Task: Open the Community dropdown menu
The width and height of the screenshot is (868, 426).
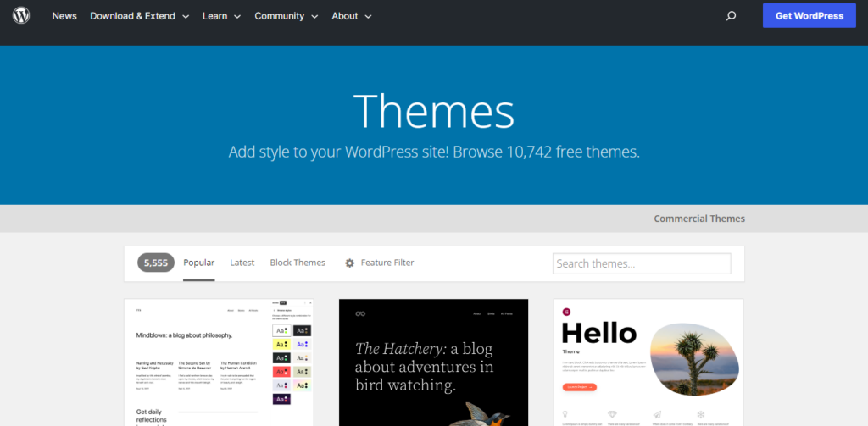Action: pyautogui.click(x=286, y=16)
